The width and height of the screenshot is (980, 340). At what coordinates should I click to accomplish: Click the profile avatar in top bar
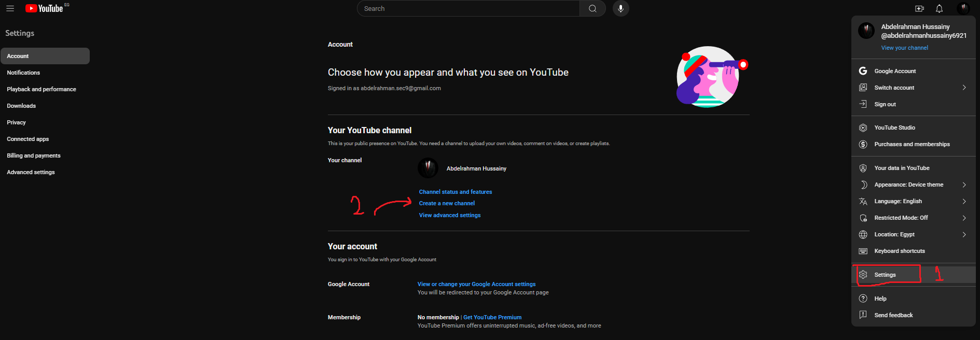(x=963, y=8)
